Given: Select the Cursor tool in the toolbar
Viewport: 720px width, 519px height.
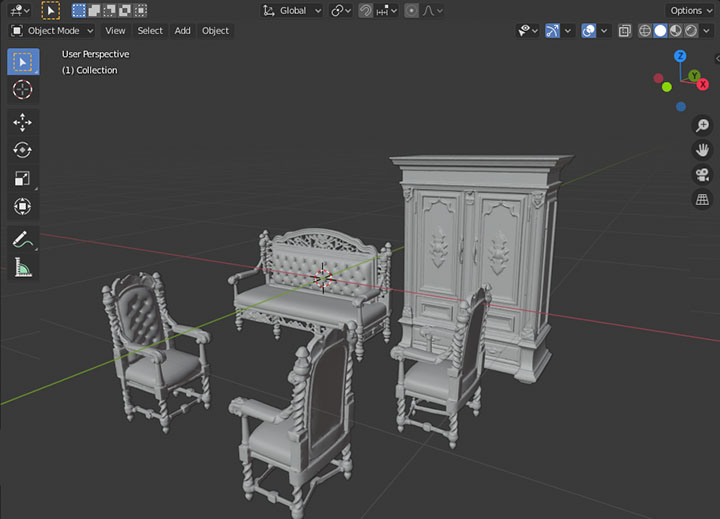Looking at the screenshot, I should [x=22, y=90].
